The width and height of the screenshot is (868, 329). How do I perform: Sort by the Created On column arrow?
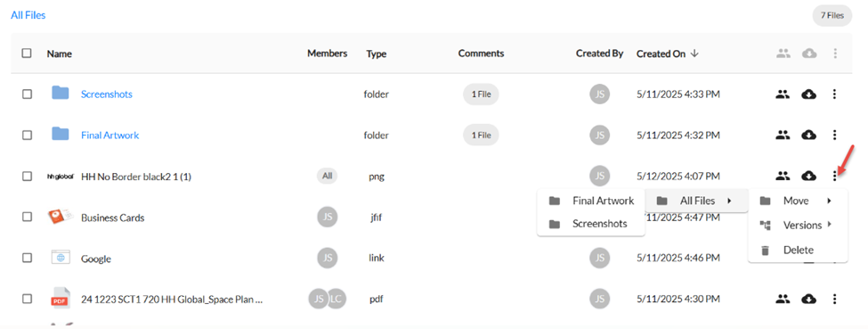tap(695, 53)
